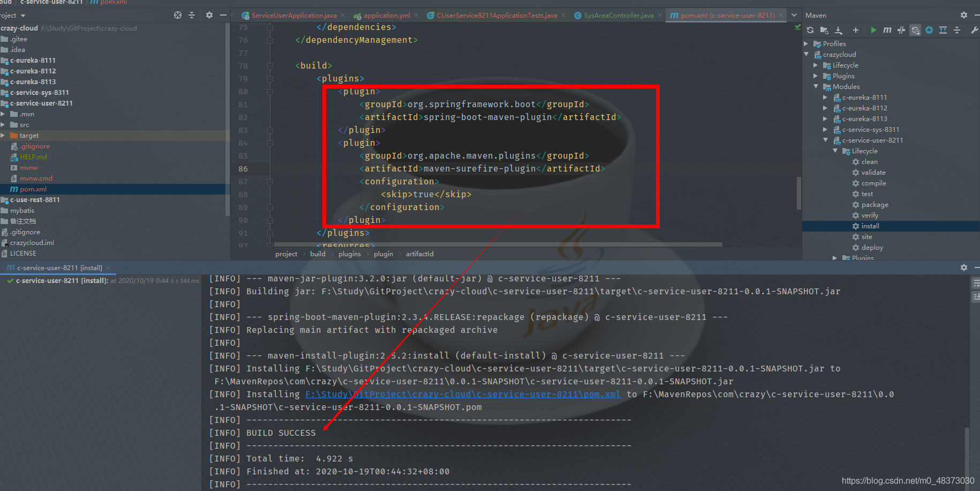Reload all Maven projects

coord(810,30)
